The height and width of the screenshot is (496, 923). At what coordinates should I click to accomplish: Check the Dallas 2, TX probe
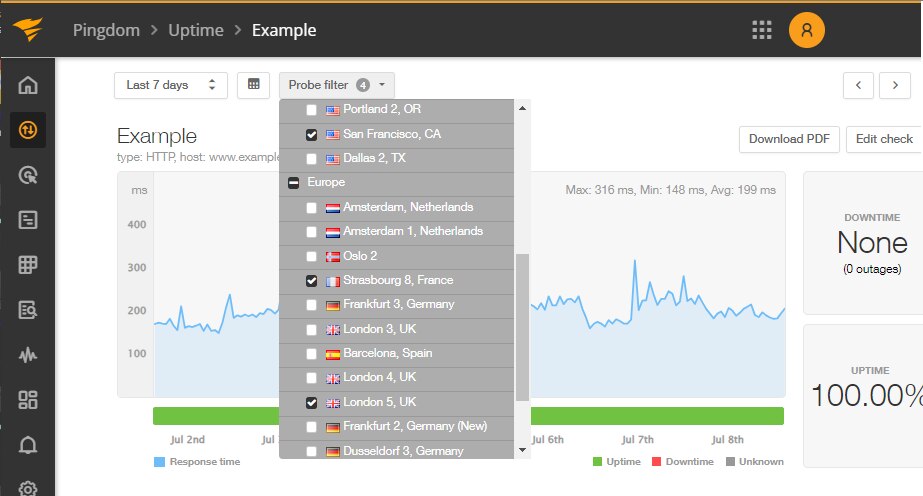click(x=311, y=159)
